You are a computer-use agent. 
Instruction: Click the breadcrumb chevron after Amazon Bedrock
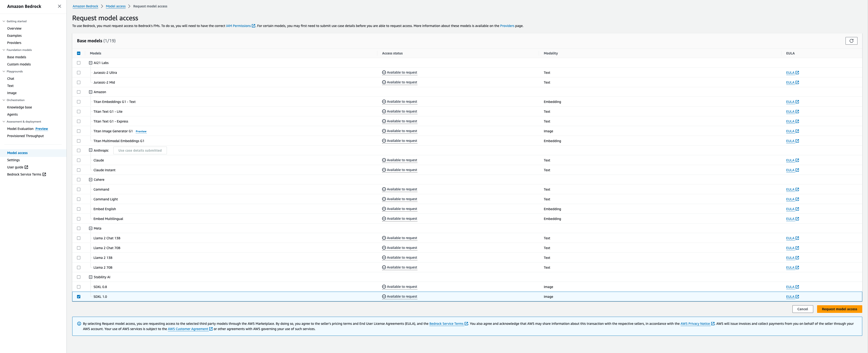coord(102,6)
